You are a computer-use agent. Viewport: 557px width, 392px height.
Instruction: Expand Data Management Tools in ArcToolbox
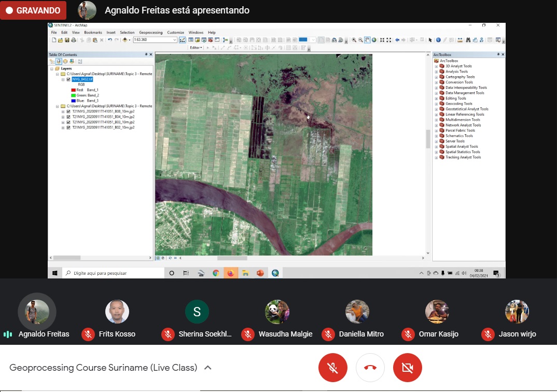[x=436, y=93]
